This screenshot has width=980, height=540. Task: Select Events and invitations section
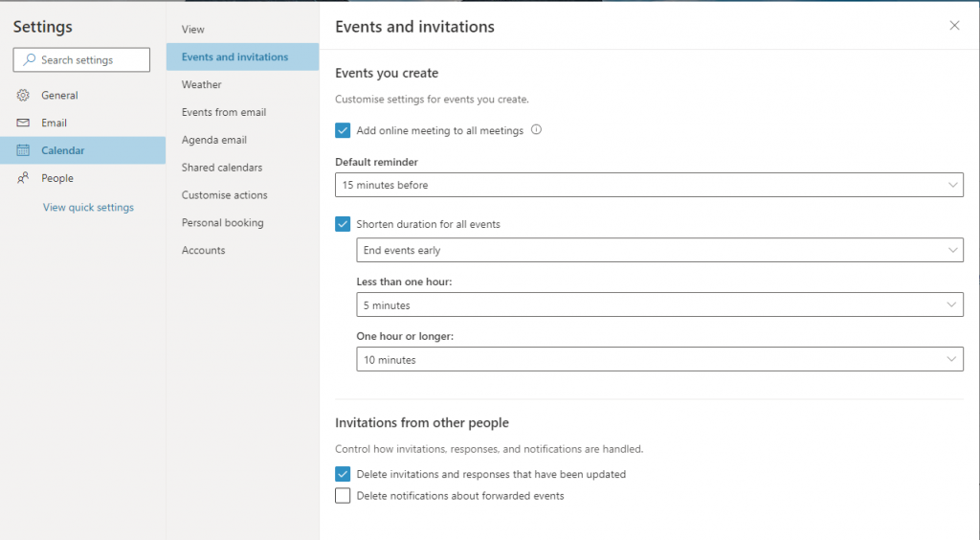point(242,56)
